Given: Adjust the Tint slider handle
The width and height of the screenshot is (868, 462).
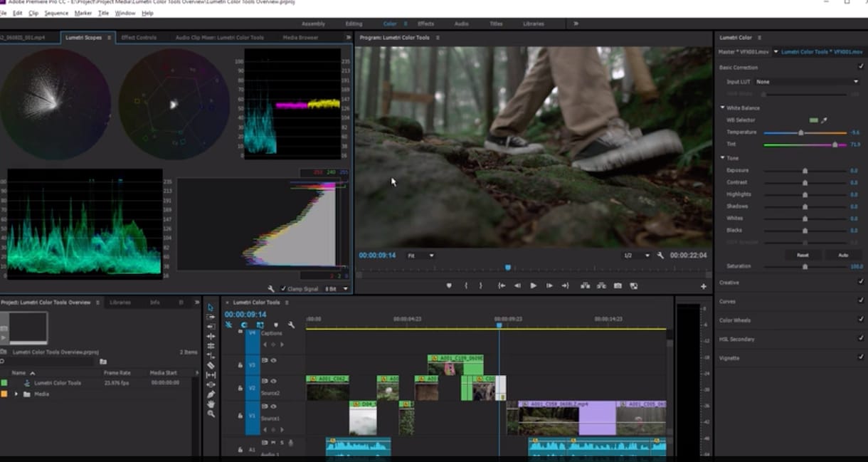Looking at the screenshot, I should 835,145.
